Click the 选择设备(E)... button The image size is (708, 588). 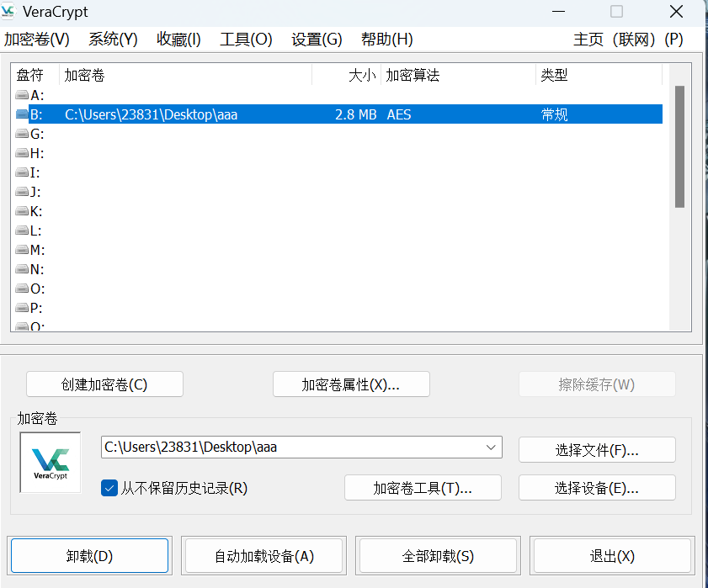(x=597, y=488)
